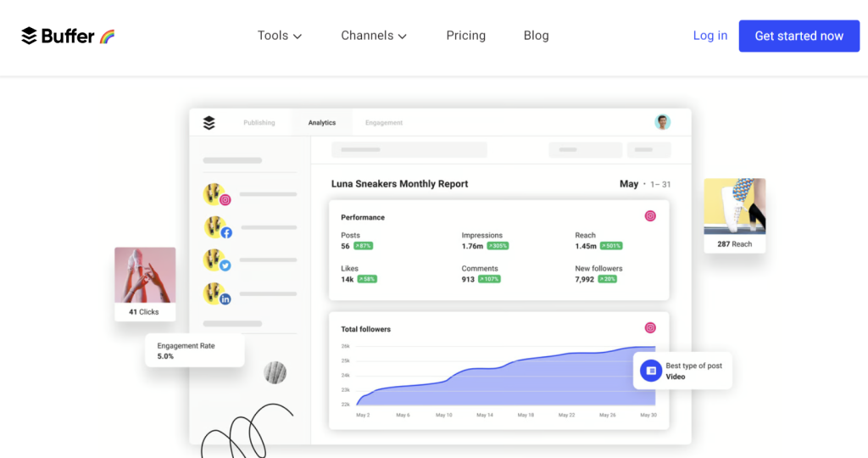Click the Performance heading
The height and width of the screenshot is (458, 868).
coord(363,217)
